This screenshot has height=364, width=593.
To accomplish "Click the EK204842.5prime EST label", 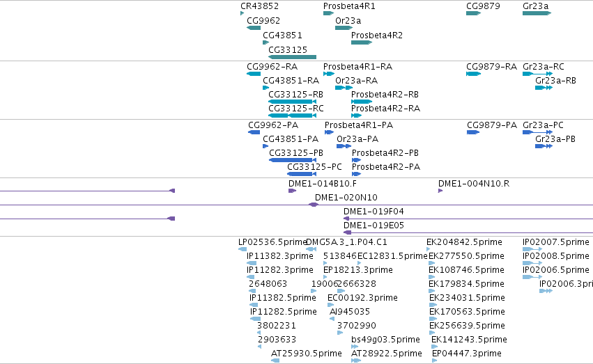I will (x=464, y=242).
